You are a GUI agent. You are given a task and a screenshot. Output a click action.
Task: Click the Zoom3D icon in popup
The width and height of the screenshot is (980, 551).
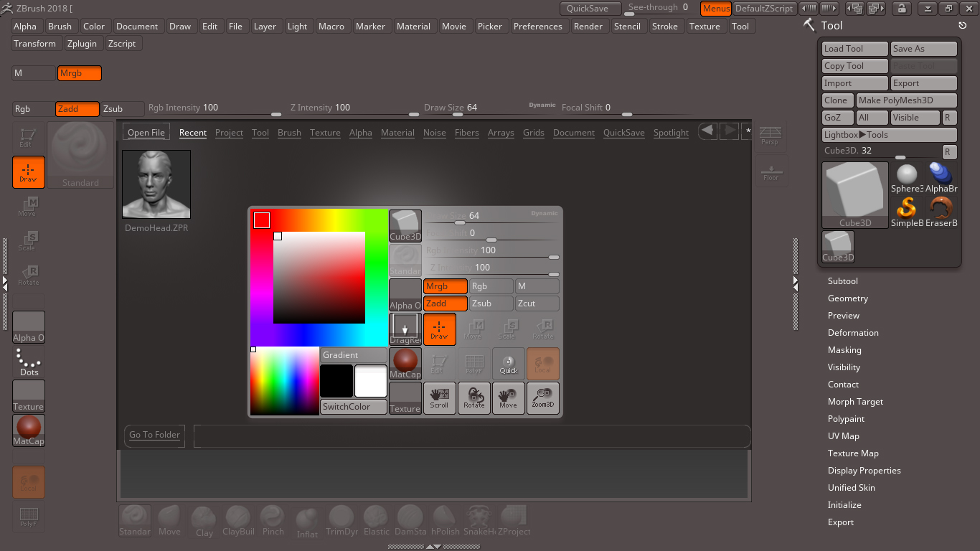[x=542, y=398]
